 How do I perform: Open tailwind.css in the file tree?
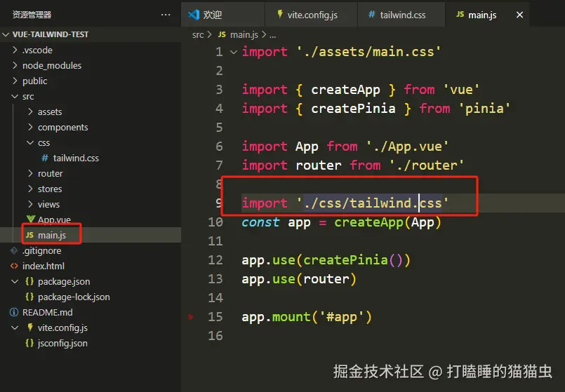point(76,158)
